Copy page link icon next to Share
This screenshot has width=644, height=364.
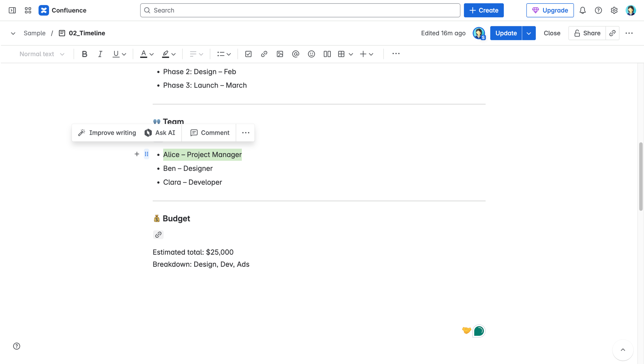[612, 33]
